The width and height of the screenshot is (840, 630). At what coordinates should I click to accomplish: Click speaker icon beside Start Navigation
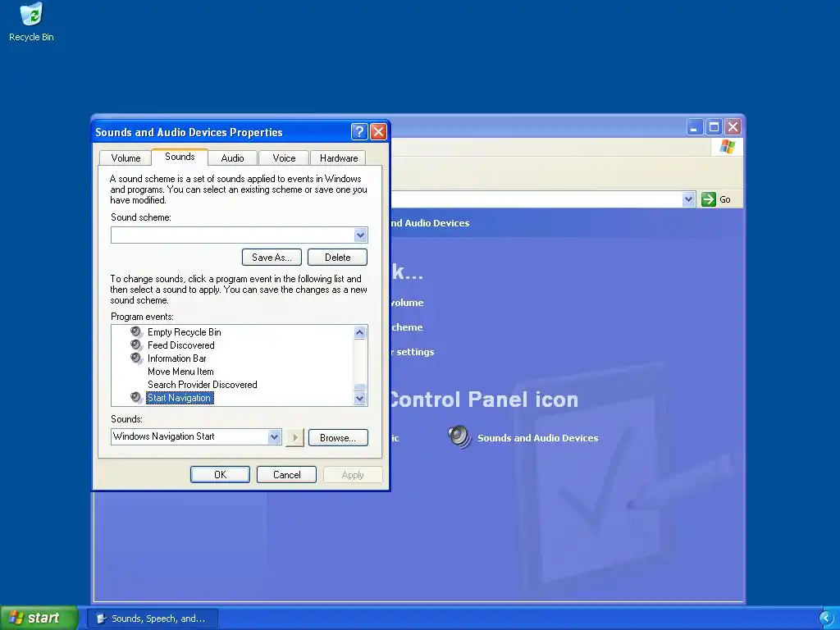coord(137,398)
